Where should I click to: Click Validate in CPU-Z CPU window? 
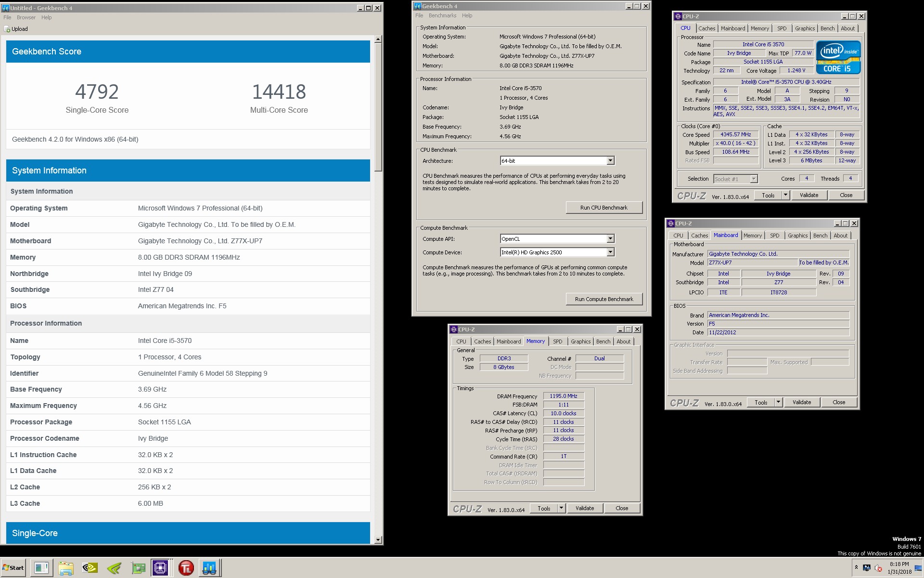809,195
